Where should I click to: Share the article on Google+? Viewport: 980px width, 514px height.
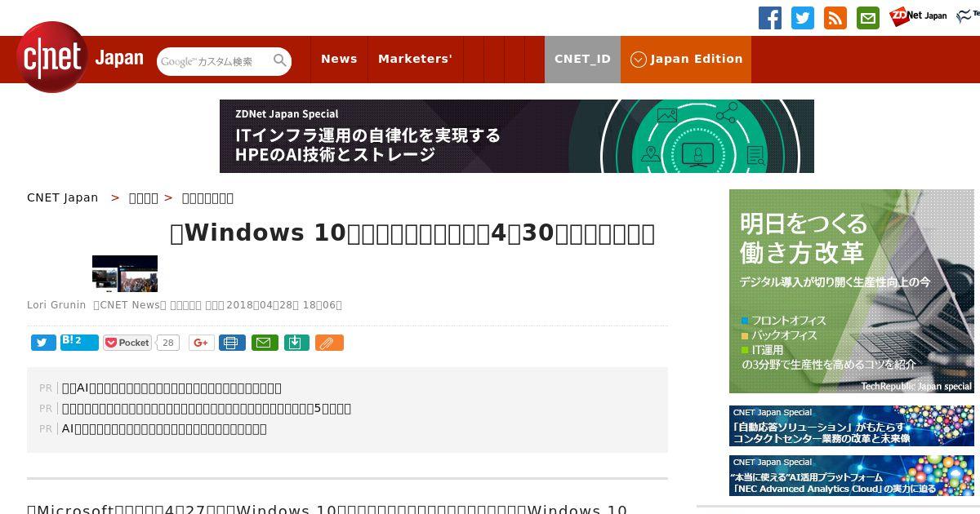tap(202, 343)
